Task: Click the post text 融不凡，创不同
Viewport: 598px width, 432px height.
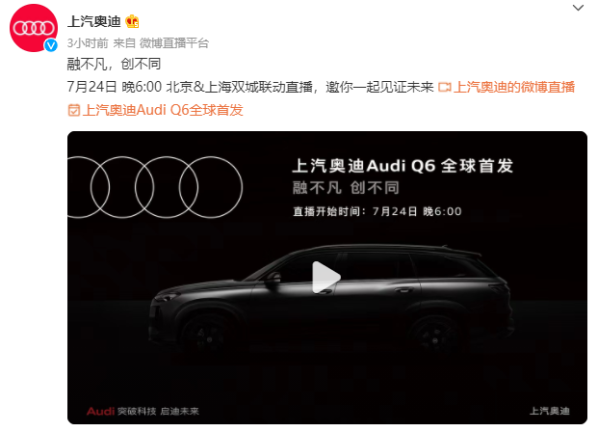Action: (114, 64)
